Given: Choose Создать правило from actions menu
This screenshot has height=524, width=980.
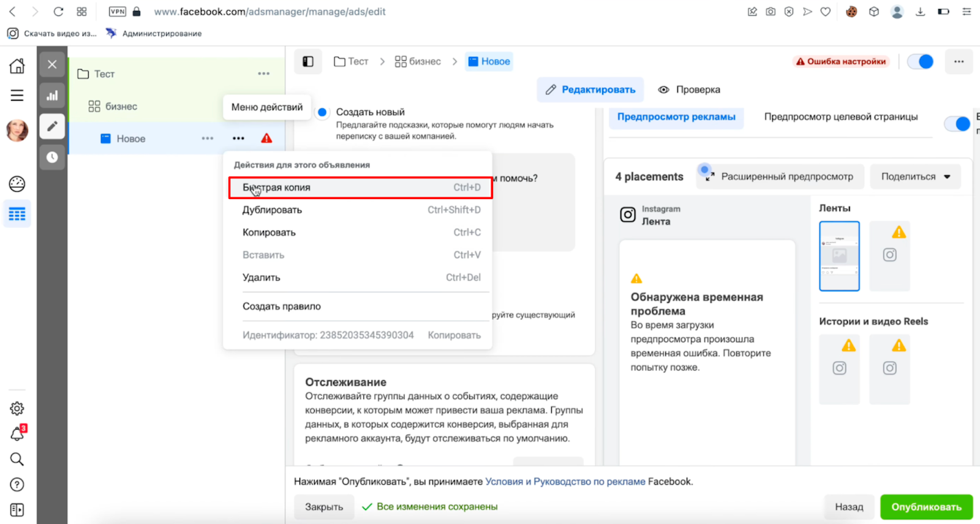Looking at the screenshot, I should 361,306.
